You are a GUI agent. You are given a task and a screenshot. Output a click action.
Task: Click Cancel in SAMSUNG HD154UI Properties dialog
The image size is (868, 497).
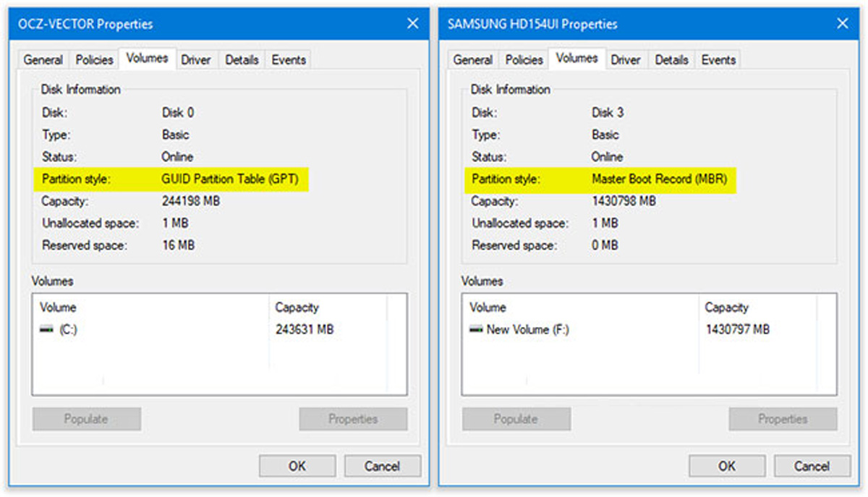coord(812,466)
